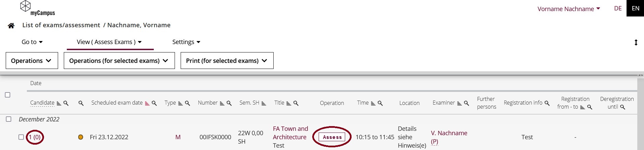Viewport: 644px width, 150px height.
Task: Click the myCampus logo
Action: tap(37, 8)
